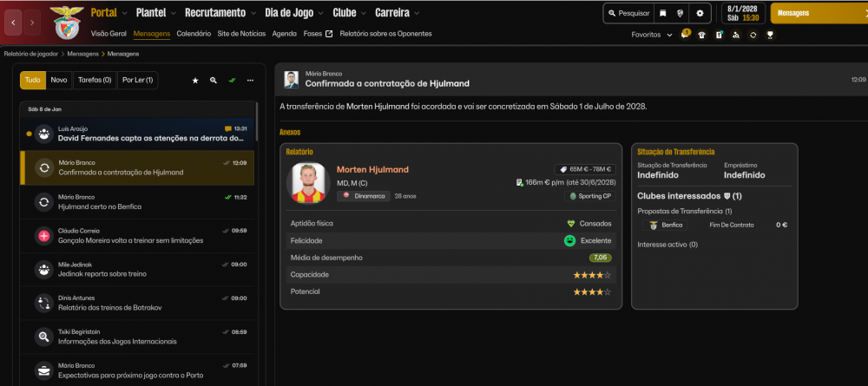Click the search icon above messages list
868x386 pixels.
click(214, 80)
